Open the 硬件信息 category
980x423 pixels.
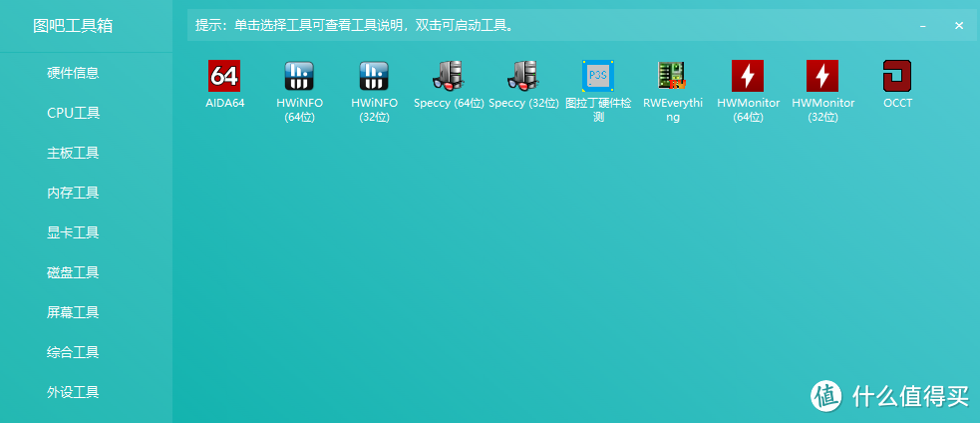(73, 73)
